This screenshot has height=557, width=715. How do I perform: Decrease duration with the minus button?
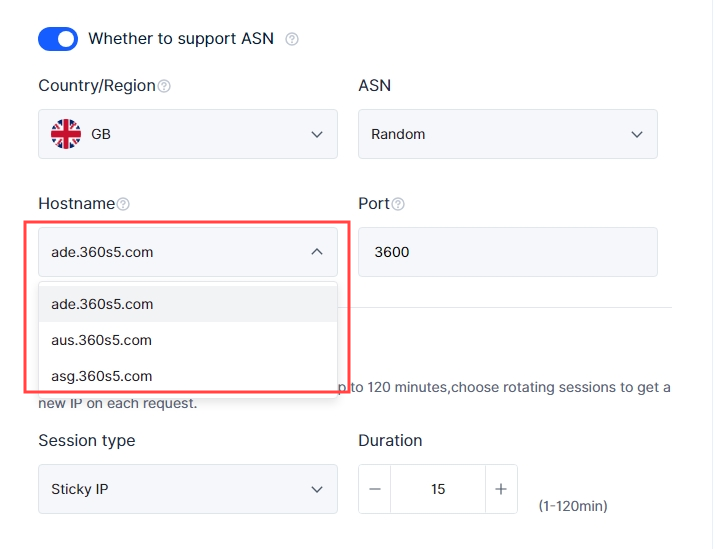click(375, 489)
